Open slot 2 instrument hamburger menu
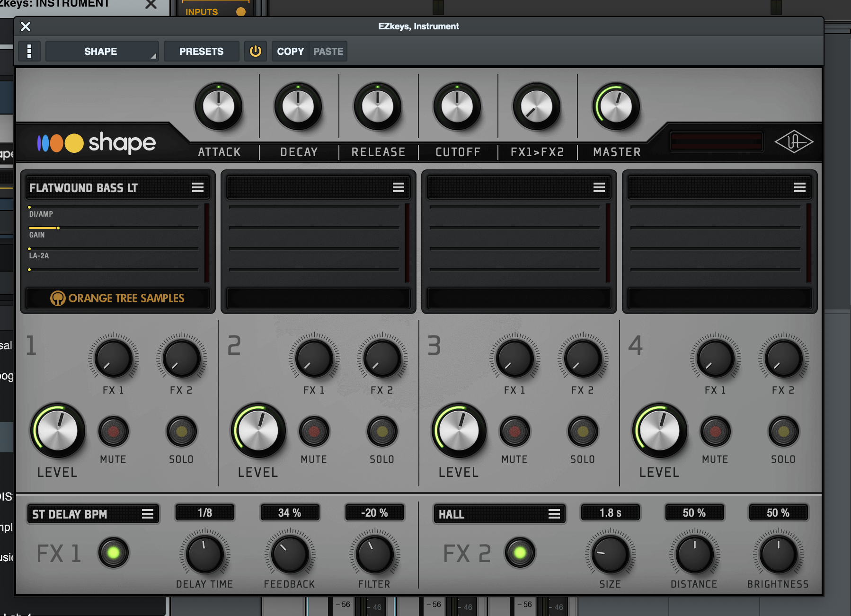The image size is (851, 616). click(x=399, y=188)
